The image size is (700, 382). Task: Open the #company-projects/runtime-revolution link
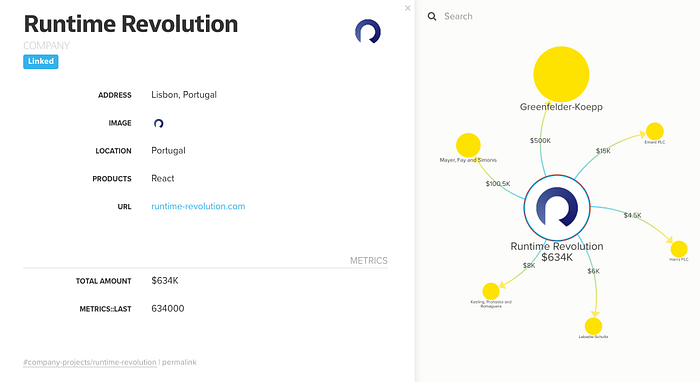click(x=90, y=362)
